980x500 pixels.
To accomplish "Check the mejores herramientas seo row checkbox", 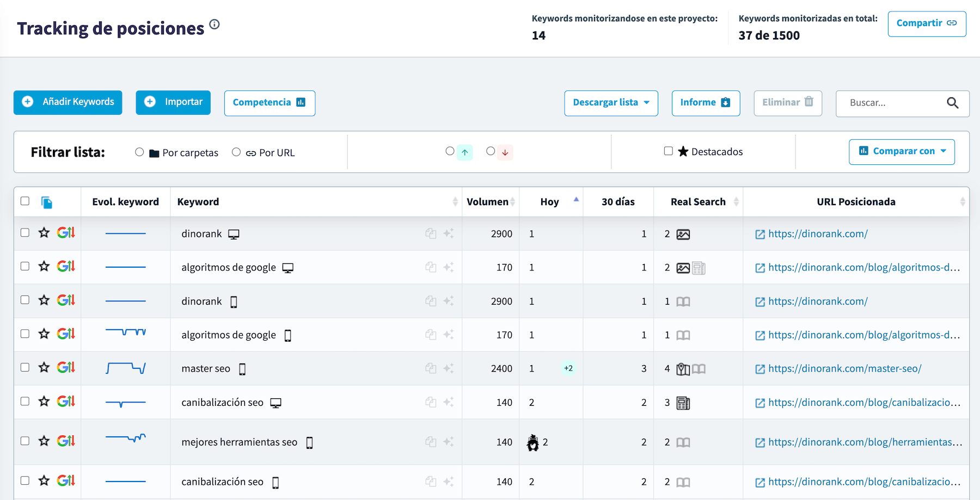I will click(x=25, y=441).
